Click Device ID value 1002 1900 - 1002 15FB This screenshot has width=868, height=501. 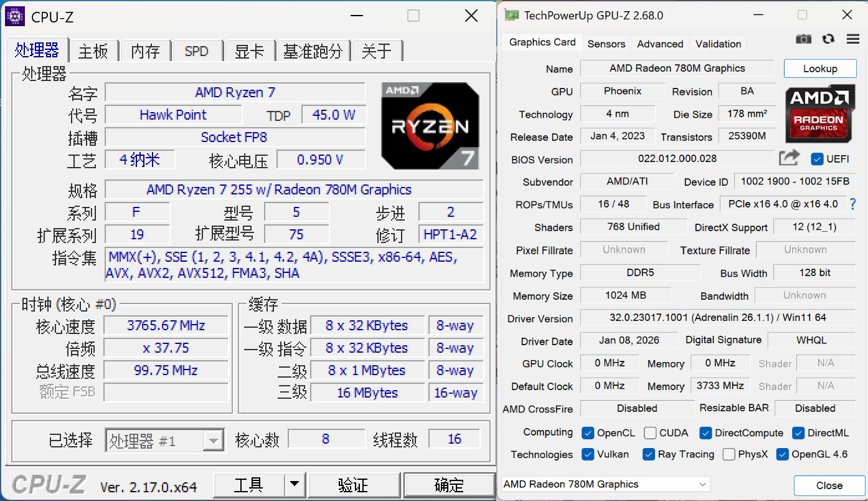click(x=795, y=181)
